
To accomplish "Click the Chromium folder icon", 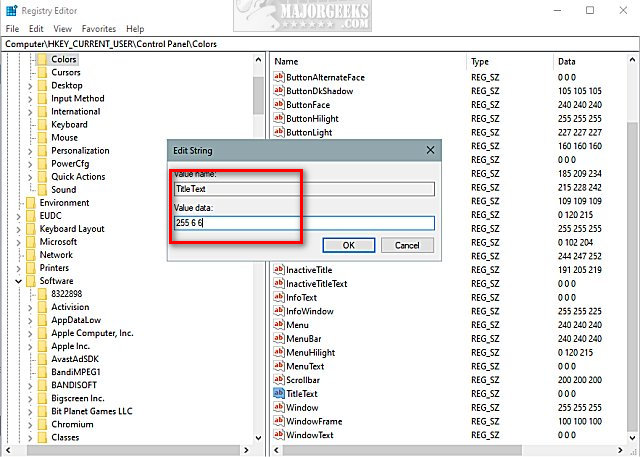I will click(x=42, y=424).
